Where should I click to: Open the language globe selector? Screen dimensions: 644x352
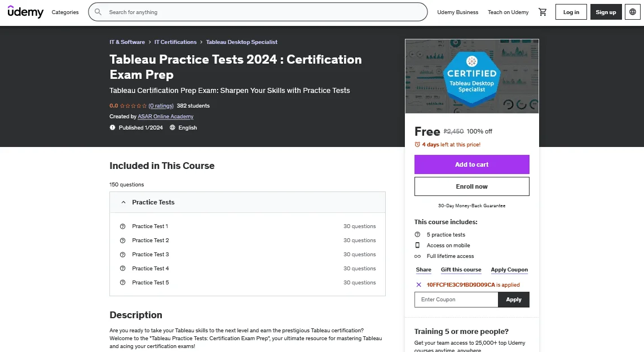coord(633,12)
